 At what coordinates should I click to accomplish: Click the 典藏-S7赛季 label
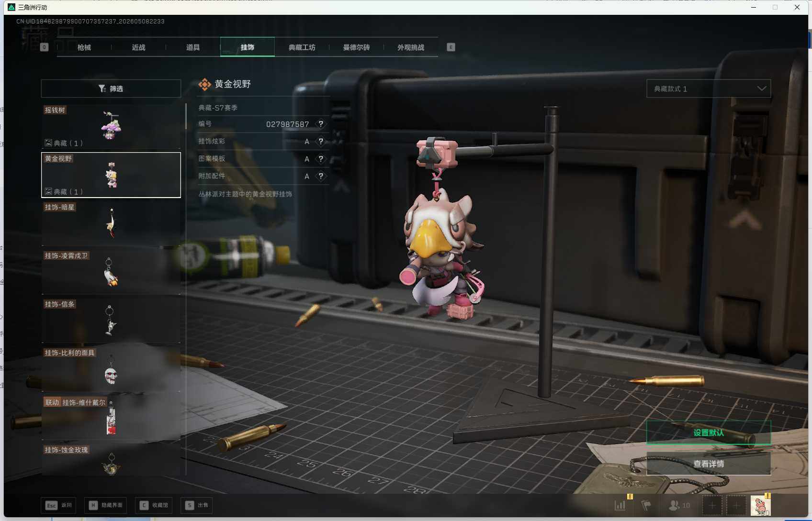pos(218,108)
